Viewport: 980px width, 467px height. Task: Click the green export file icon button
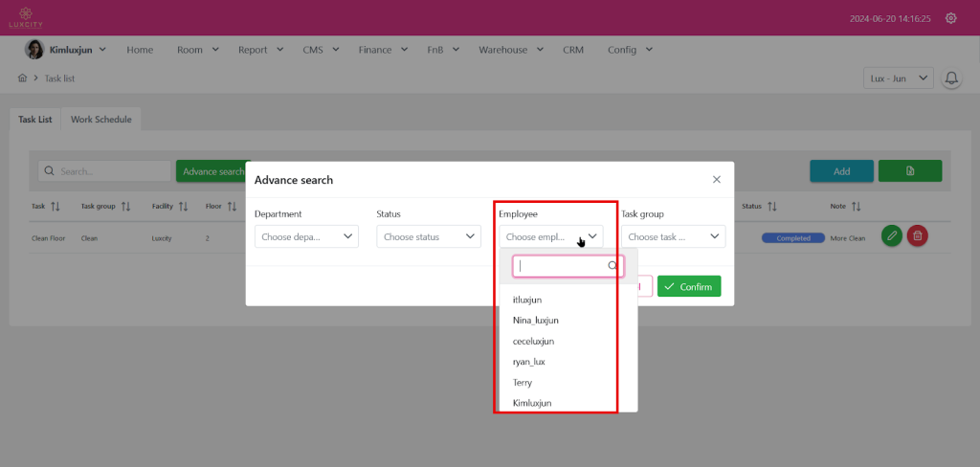pos(909,171)
